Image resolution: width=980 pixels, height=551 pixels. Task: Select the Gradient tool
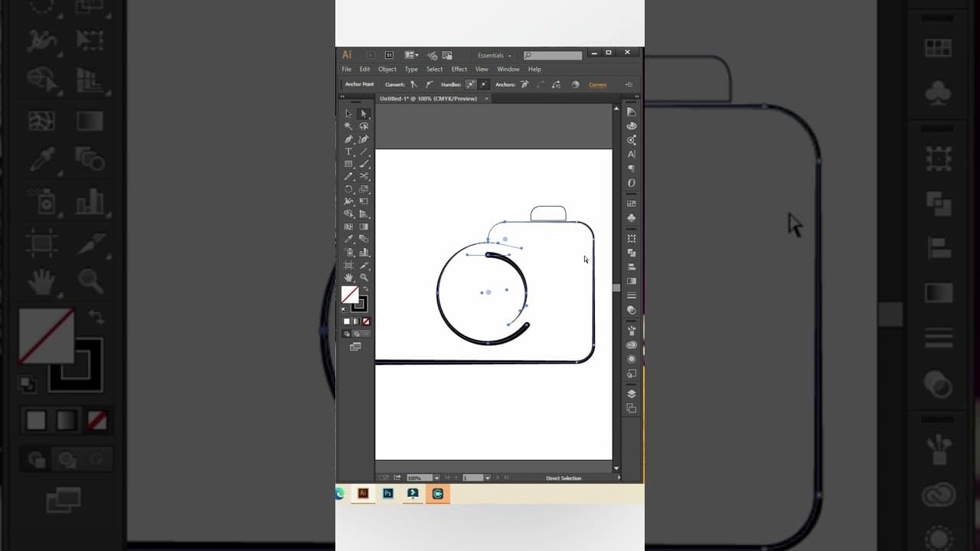pyautogui.click(x=364, y=227)
